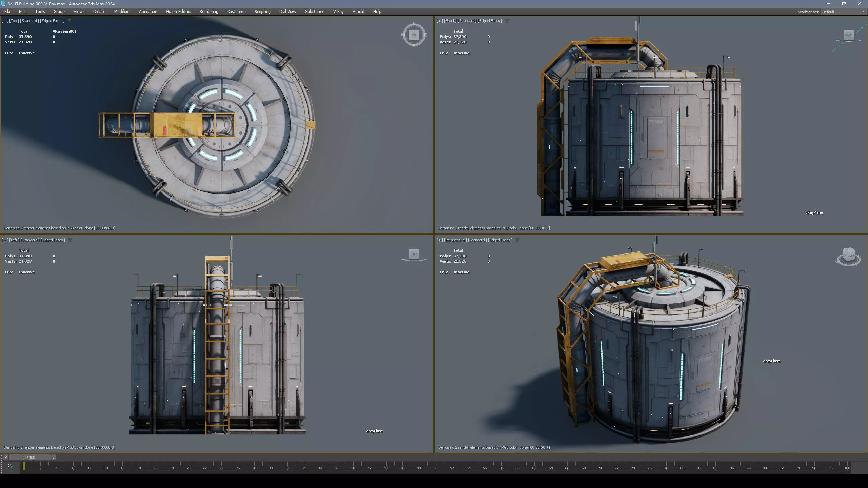Viewport: 868px width, 488px height.
Task: Open the Animation menu
Action: 148,12
